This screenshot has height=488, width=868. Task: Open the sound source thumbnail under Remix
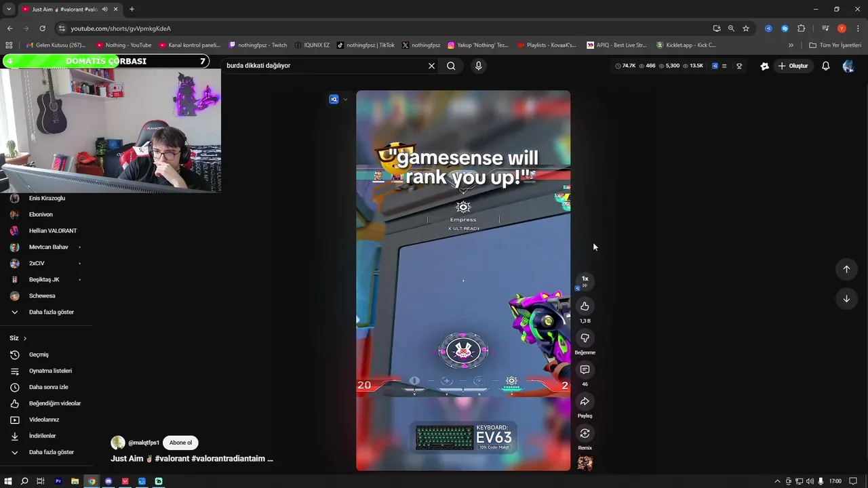585,463
